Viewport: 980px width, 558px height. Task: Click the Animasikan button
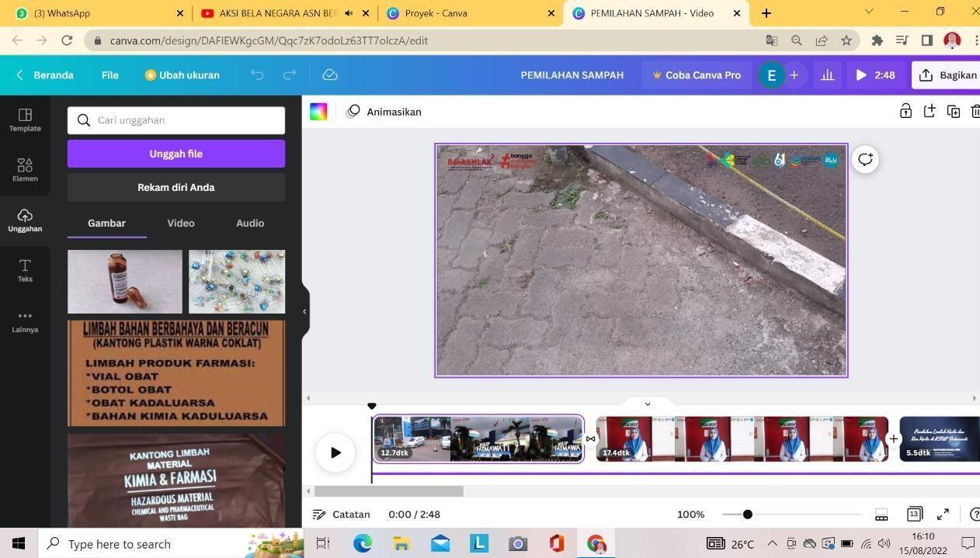pyautogui.click(x=384, y=112)
